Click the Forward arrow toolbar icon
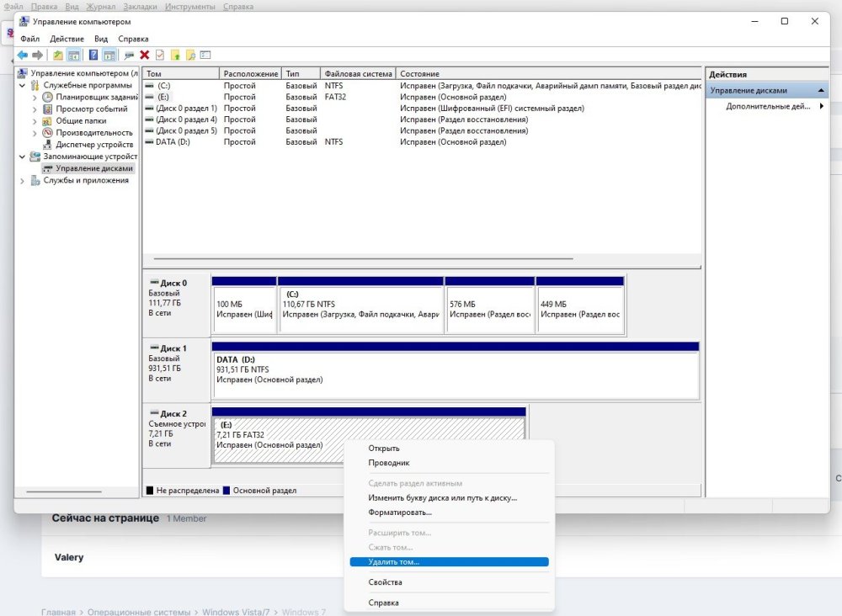Screen dimensions: 842x616 37,56
